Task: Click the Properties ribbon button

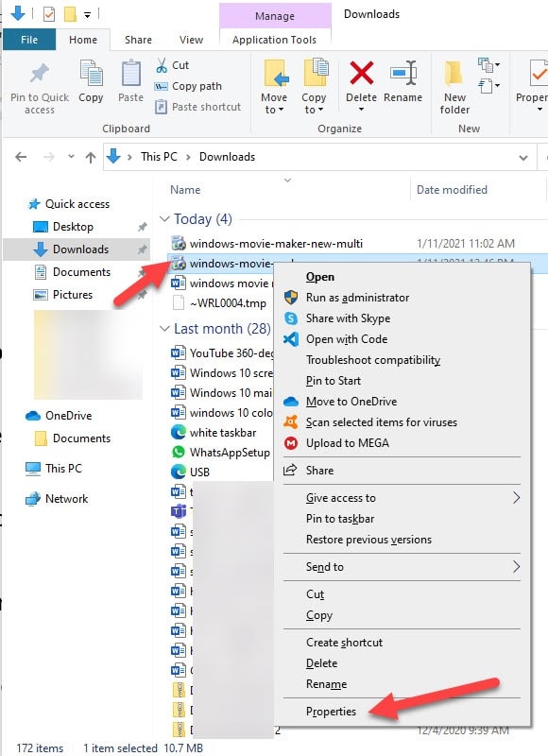Action: (532, 86)
